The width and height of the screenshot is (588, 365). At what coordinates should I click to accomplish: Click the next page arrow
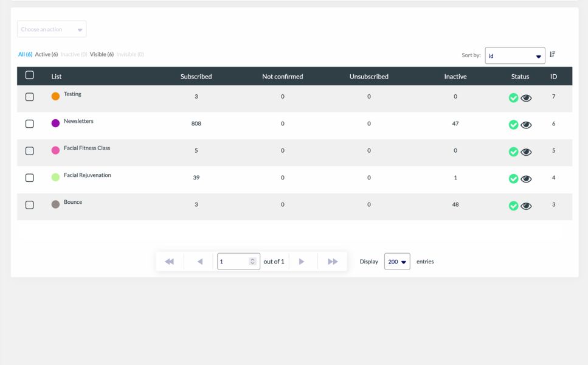(302, 262)
